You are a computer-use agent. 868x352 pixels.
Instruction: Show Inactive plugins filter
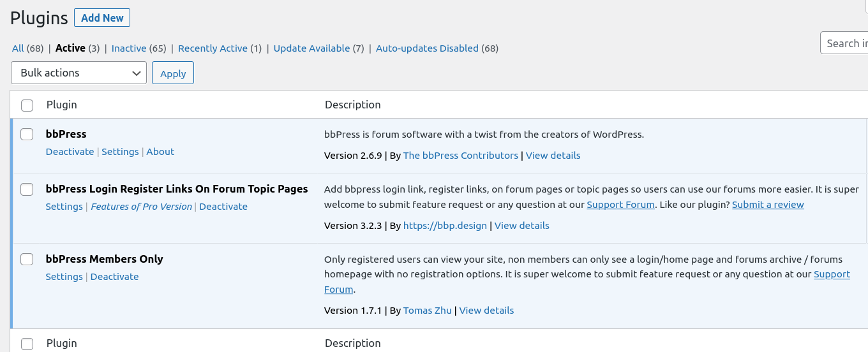pyautogui.click(x=129, y=48)
